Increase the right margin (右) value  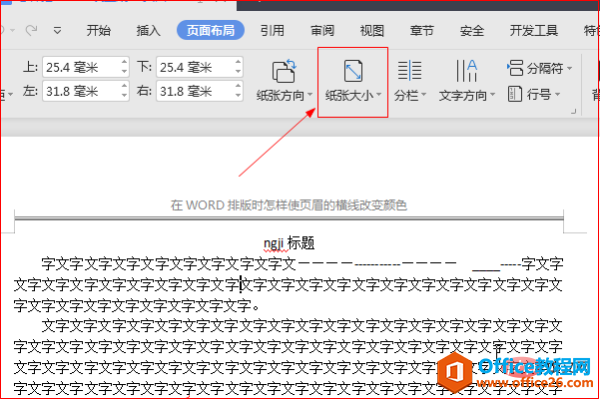click(x=238, y=88)
